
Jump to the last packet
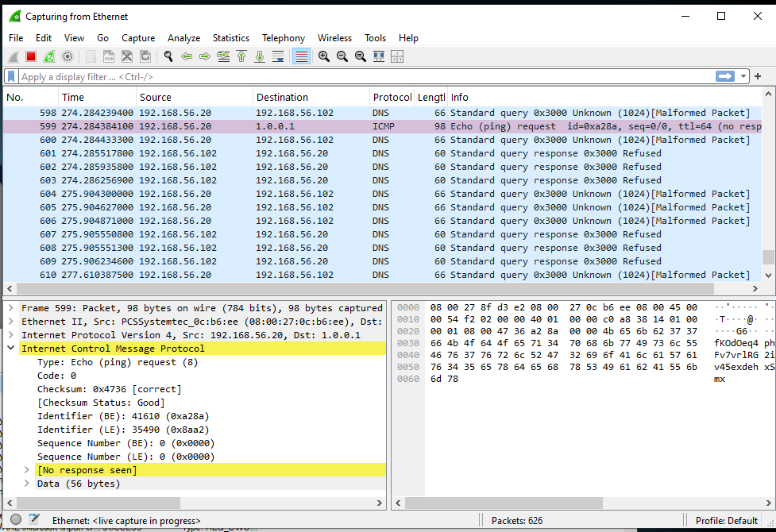(260, 56)
